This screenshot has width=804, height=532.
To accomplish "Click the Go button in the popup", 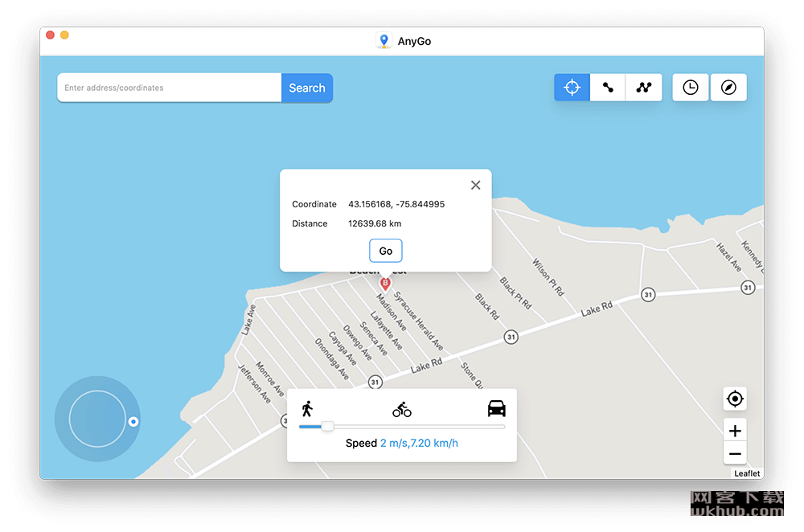I will (386, 251).
